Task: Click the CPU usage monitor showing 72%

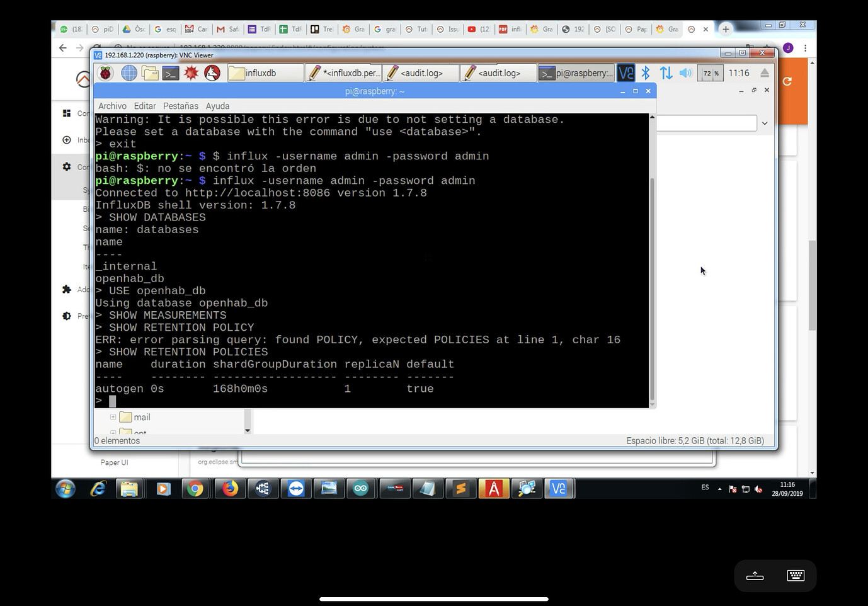Action: (x=711, y=73)
